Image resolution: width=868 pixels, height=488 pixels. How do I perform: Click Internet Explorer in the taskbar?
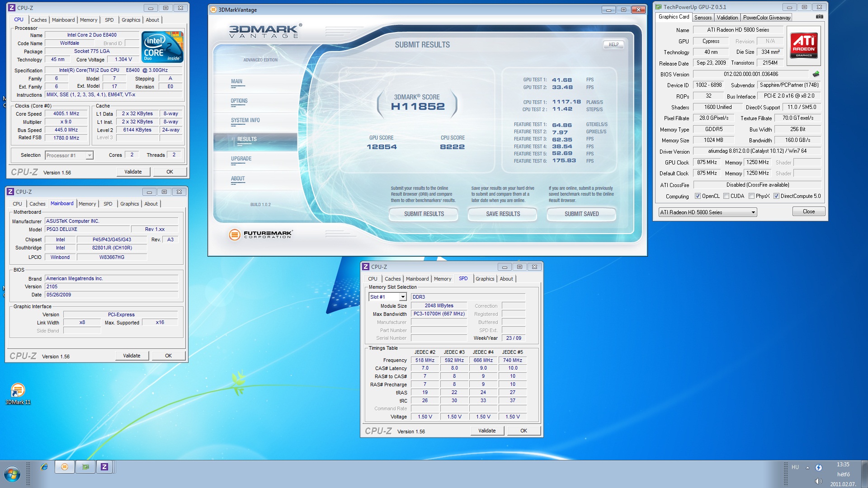tap(44, 467)
